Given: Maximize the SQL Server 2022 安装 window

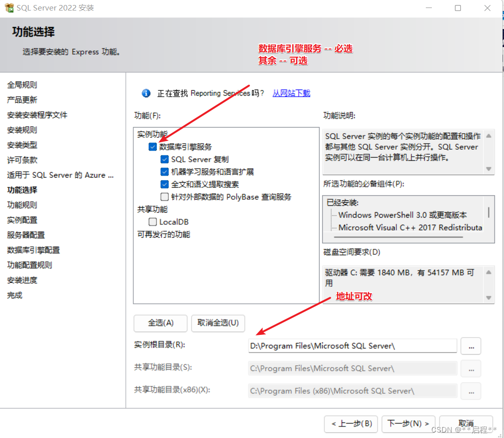Looking at the screenshot, I should click(x=458, y=8).
